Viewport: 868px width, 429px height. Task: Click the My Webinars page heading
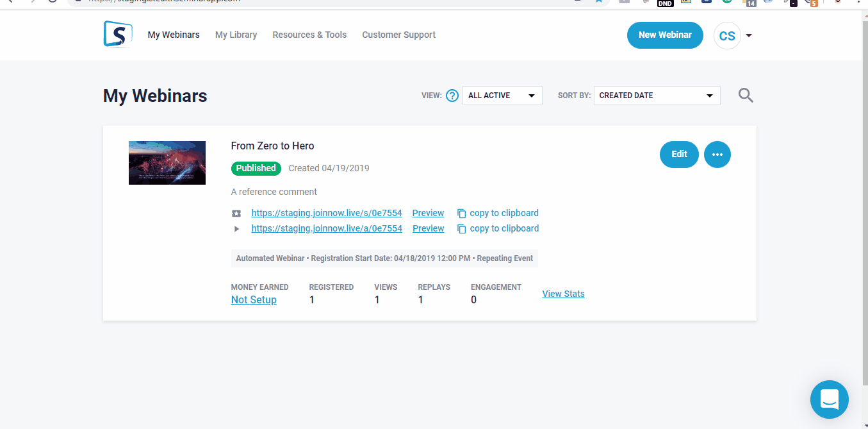point(155,96)
